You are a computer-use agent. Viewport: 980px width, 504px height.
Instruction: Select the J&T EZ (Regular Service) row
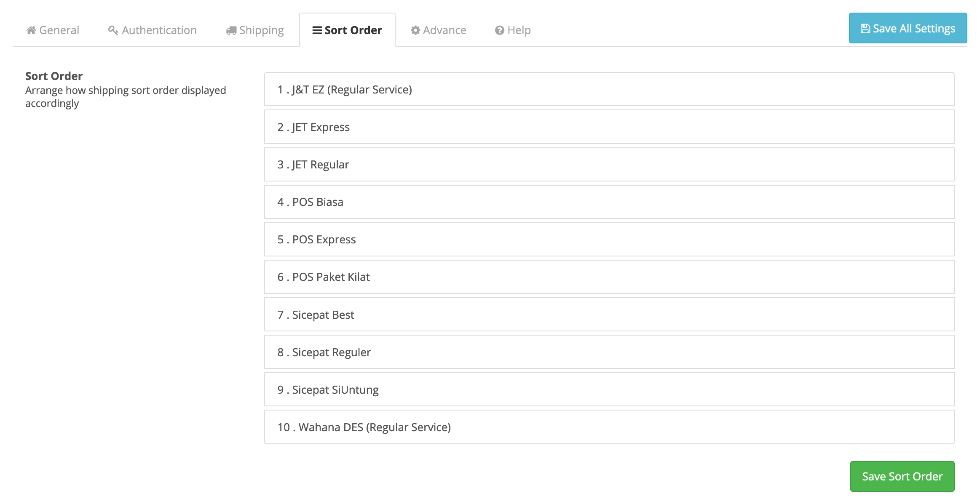coord(609,89)
